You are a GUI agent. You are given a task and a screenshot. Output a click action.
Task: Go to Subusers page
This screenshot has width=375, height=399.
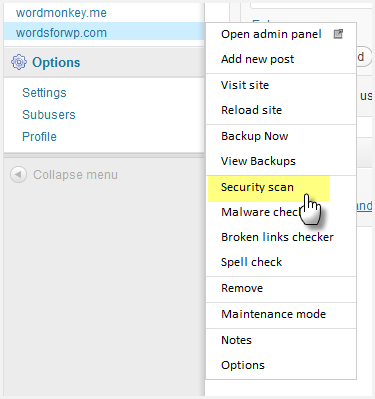(x=49, y=114)
